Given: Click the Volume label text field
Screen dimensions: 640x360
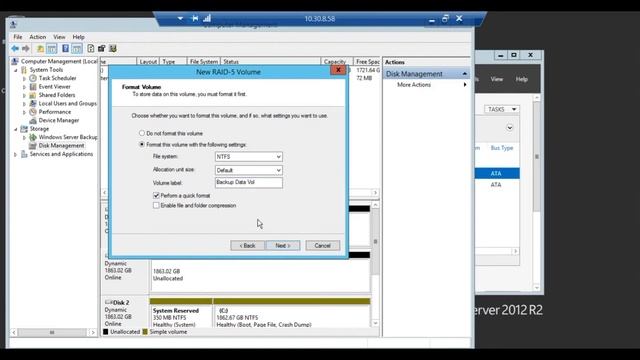Looking at the screenshot, I should 249,182.
